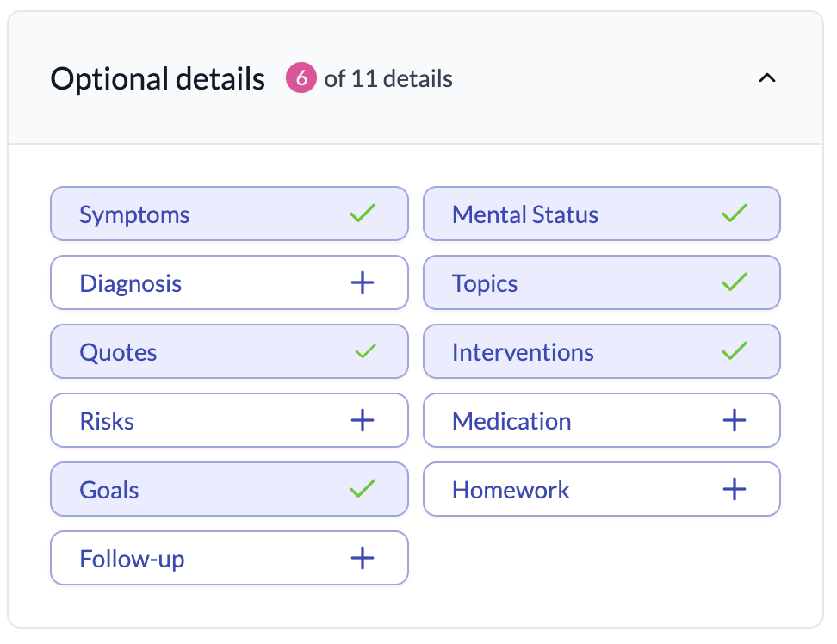
Task: Select the Symptoms chip
Action: pyautogui.click(x=229, y=214)
